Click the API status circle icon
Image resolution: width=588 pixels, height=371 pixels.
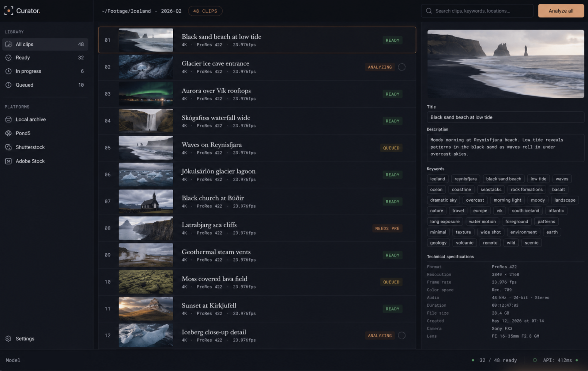click(535, 360)
